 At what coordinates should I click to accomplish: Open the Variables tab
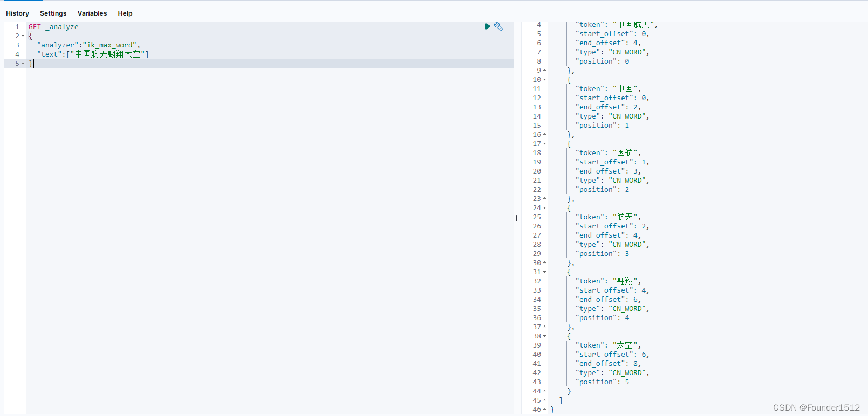[x=92, y=13]
